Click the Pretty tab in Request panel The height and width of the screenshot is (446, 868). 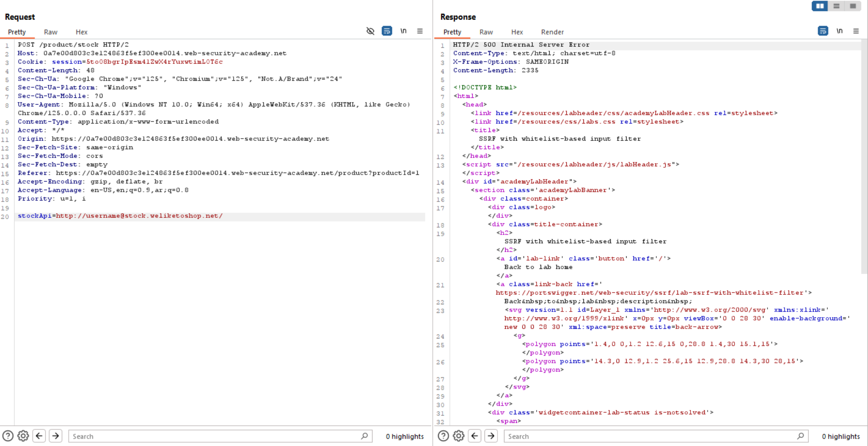pyautogui.click(x=16, y=32)
